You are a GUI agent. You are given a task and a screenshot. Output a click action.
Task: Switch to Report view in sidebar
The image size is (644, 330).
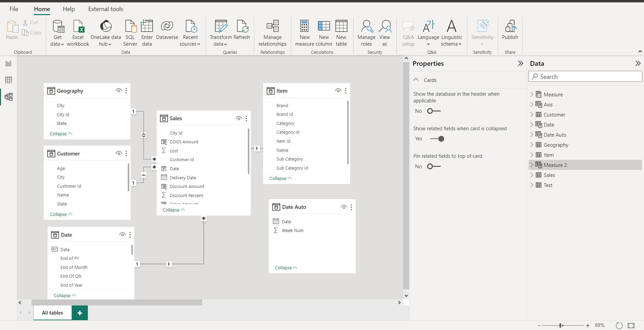click(x=8, y=63)
